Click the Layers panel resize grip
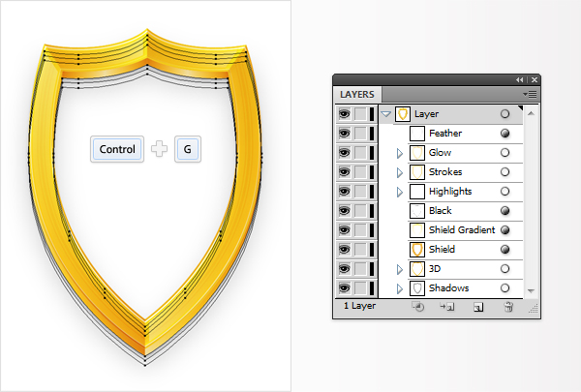This screenshot has height=392, width=581. click(534, 309)
